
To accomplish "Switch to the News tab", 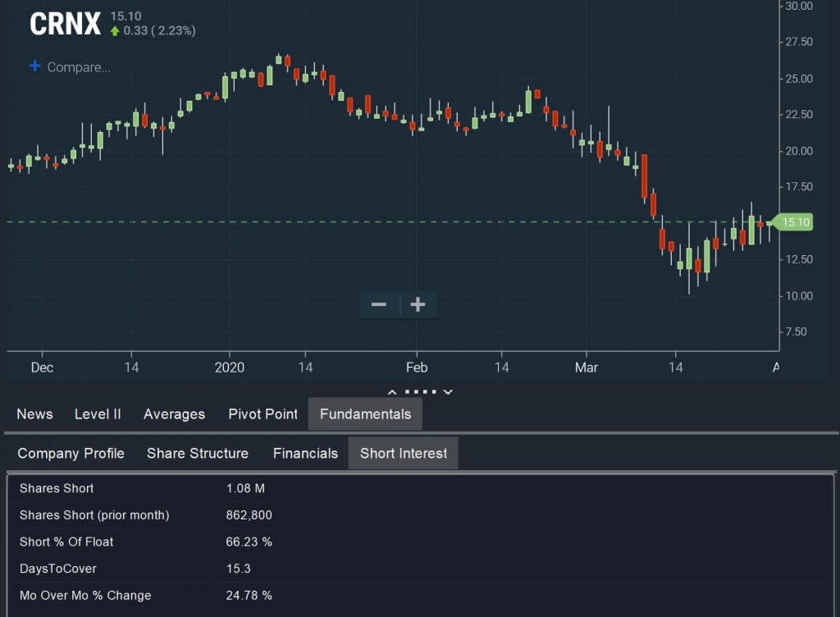I will point(34,414).
